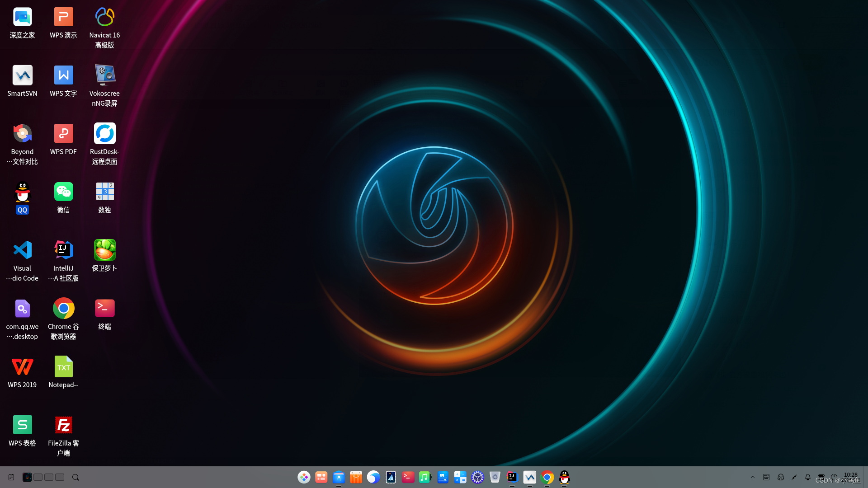
Task: Open the green music player in dock
Action: click(425, 477)
